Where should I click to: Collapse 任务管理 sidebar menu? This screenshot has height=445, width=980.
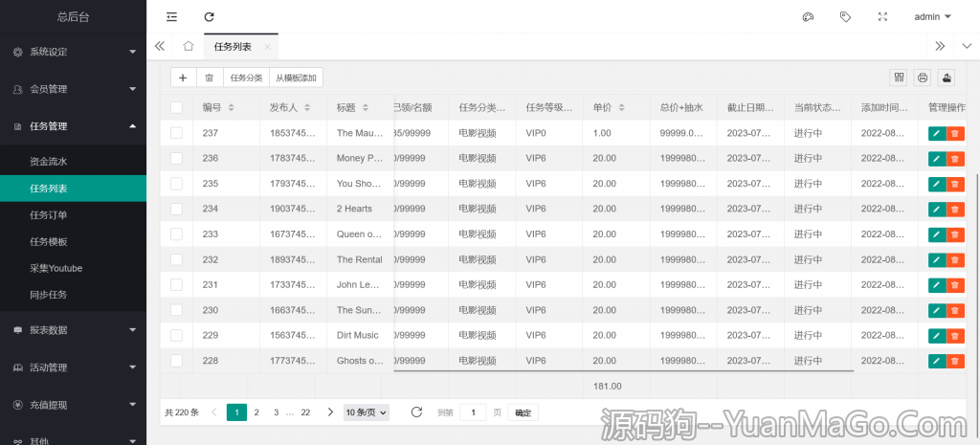coord(73,126)
